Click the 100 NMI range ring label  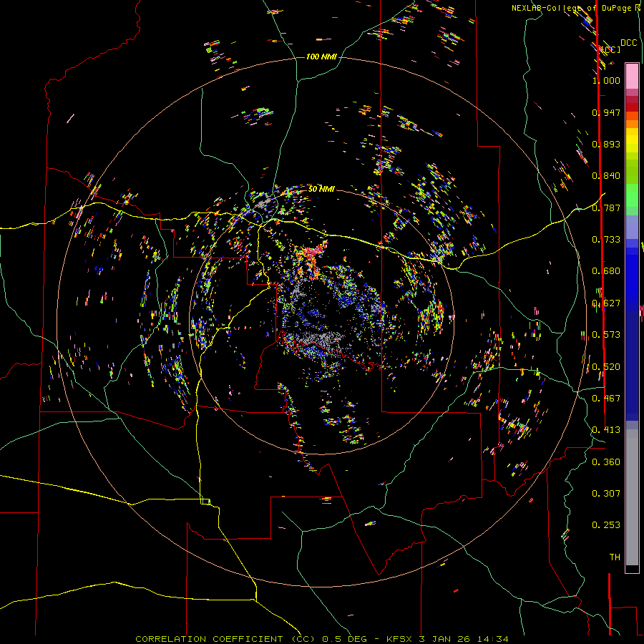[321, 57]
